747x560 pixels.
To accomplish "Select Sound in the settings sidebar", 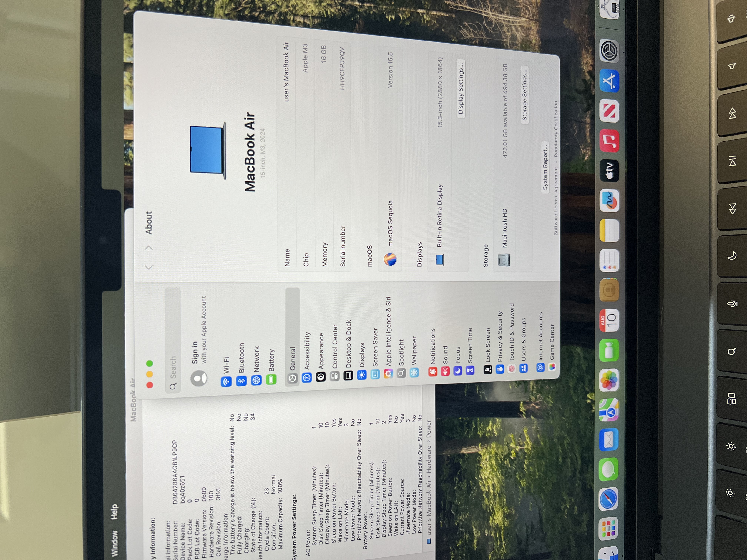I will 445,361.
